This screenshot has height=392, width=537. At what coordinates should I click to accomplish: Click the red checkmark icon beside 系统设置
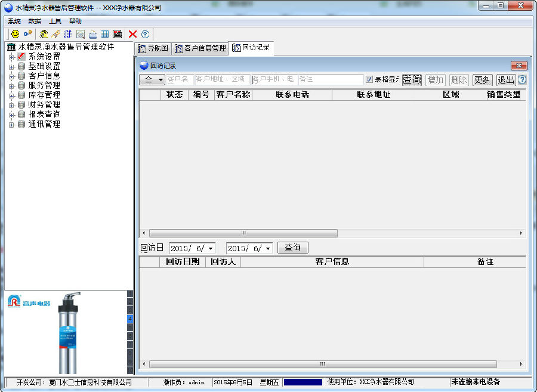[x=21, y=56]
